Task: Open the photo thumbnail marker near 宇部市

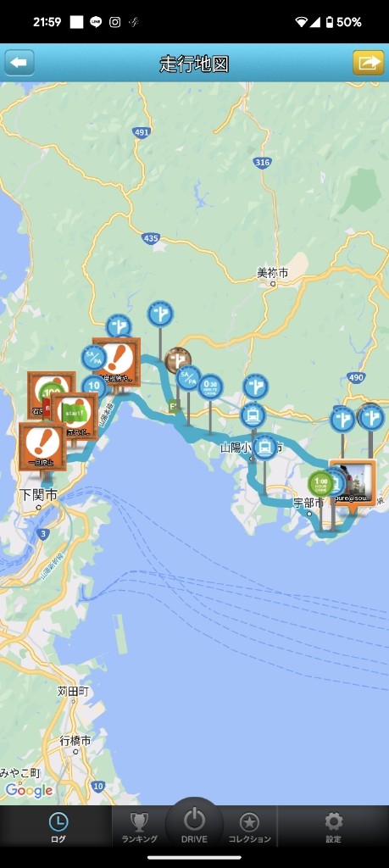Action: tap(353, 483)
